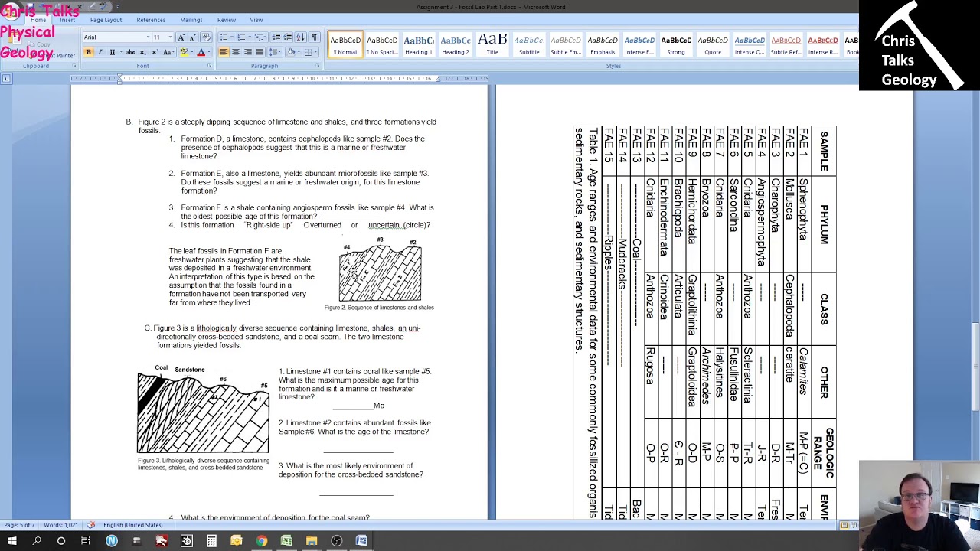Viewport: 980px width, 551px height.
Task: Apply the red font color
Action: (201, 52)
